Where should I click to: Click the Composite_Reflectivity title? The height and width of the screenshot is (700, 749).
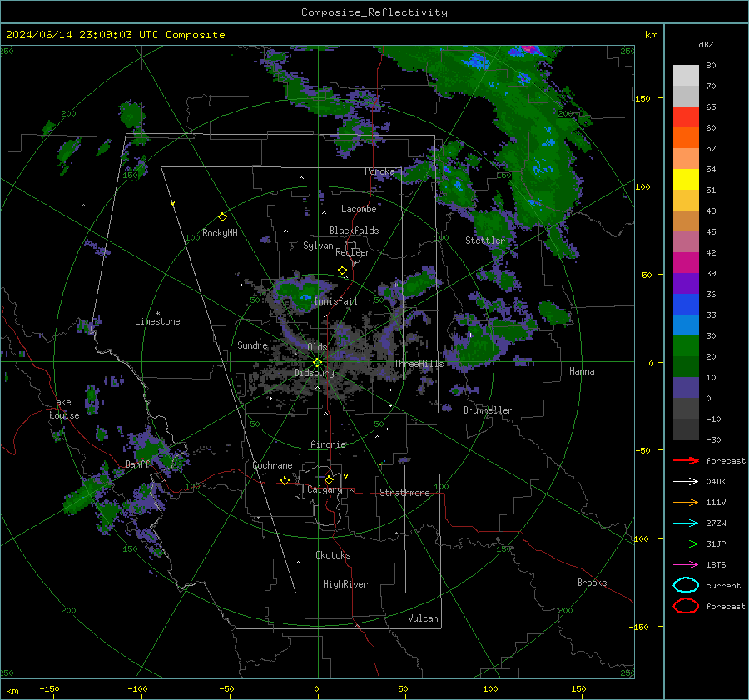(374, 12)
